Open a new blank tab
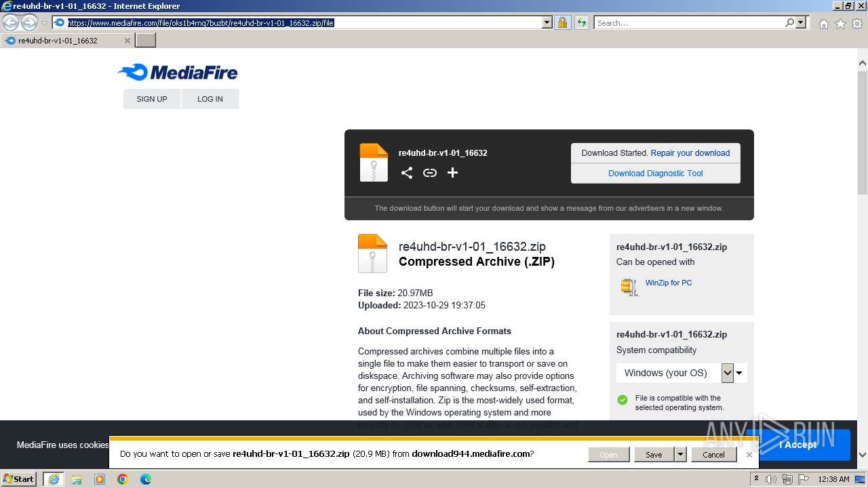Image resolution: width=868 pixels, height=488 pixels. [x=146, y=41]
